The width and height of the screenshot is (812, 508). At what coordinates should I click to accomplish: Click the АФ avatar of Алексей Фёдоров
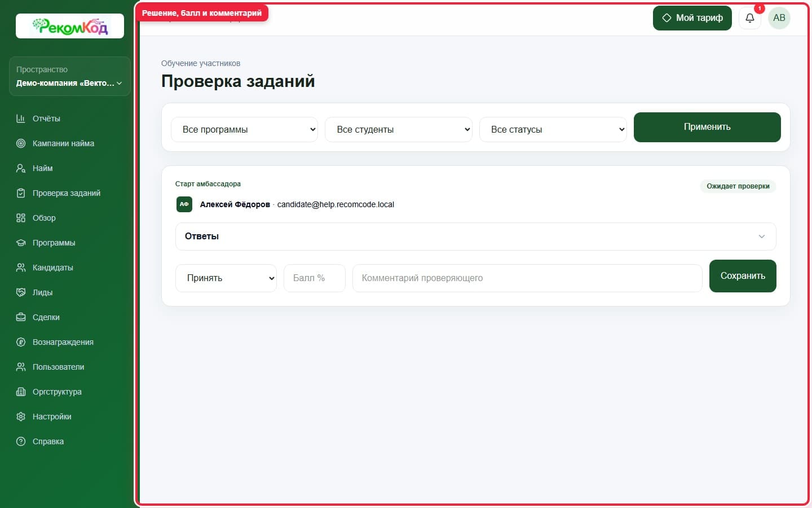(x=184, y=204)
